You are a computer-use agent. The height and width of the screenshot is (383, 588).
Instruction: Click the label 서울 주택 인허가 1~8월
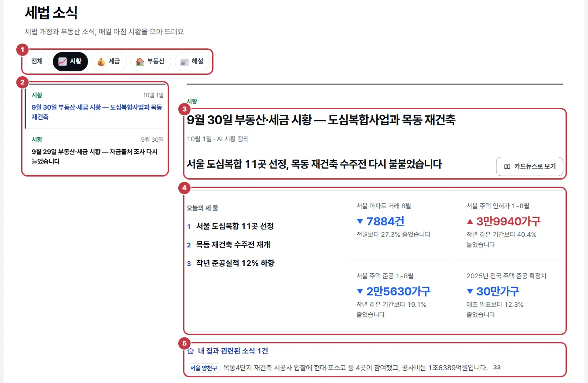[x=498, y=206]
